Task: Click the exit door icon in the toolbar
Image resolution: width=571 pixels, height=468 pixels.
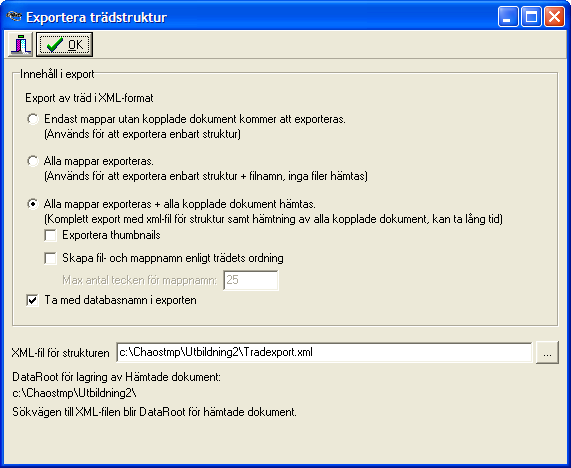Action: [x=20, y=44]
